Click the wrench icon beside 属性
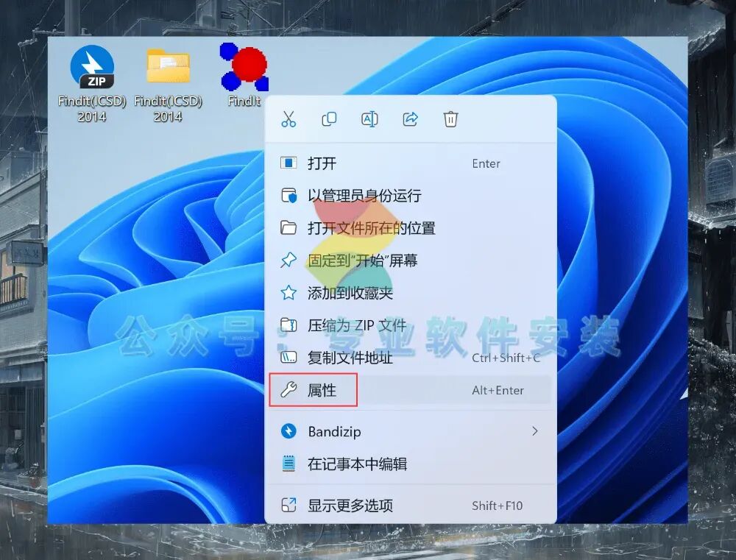Viewport: 736px width, 560px height. 289,389
